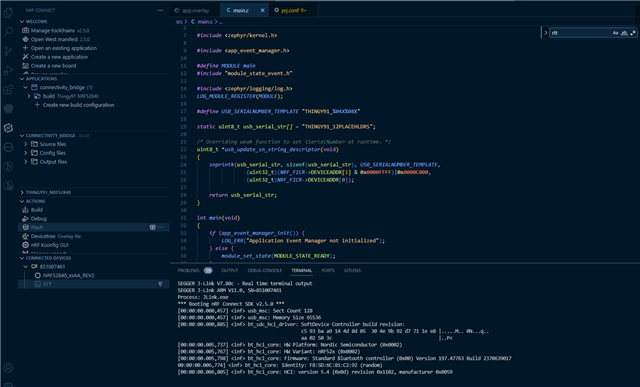Viewport: 640px width, 387px height.
Task: Expand the build Thingy91 NRF52840 node
Action: [x=29, y=96]
